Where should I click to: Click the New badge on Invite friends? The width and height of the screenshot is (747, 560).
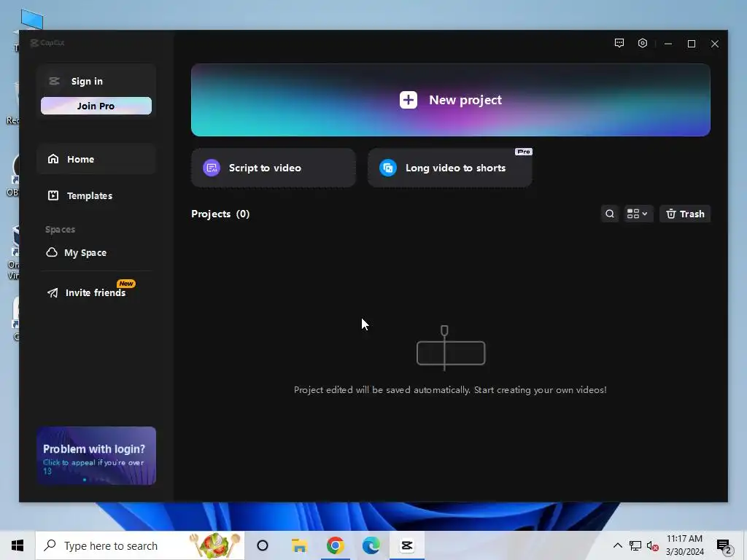tap(125, 284)
